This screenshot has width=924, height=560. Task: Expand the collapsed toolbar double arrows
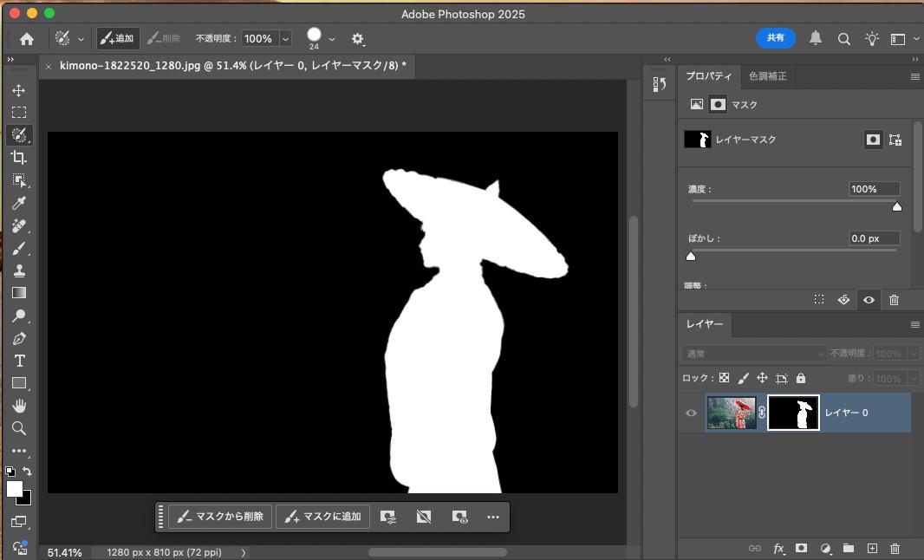[x=10, y=60]
